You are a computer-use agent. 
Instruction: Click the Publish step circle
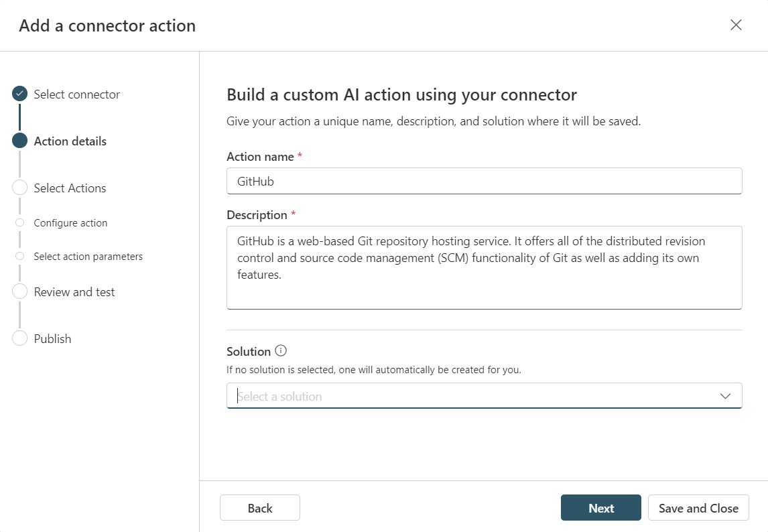coord(19,339)
